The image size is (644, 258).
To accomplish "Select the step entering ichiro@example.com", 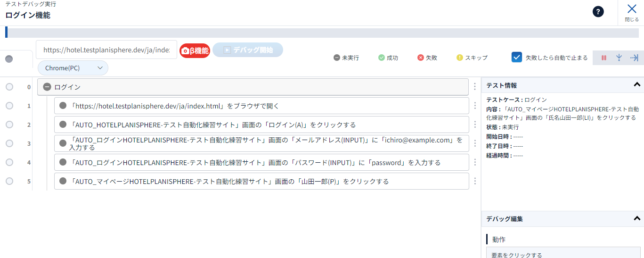I will click(261, 143).
